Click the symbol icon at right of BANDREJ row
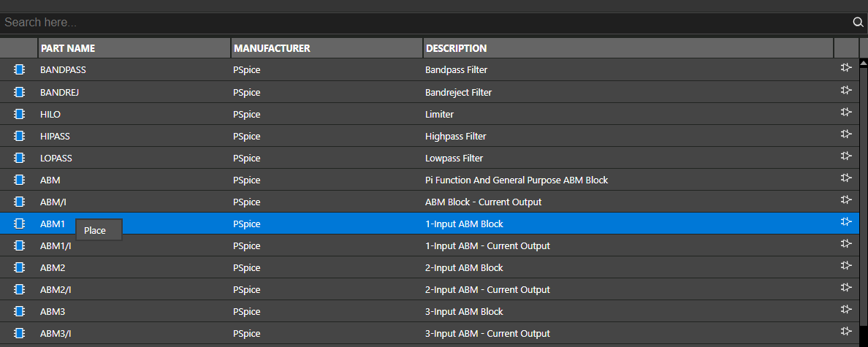Image resolution: width=868 pixels, height=347 pixels. click(846, 90)
